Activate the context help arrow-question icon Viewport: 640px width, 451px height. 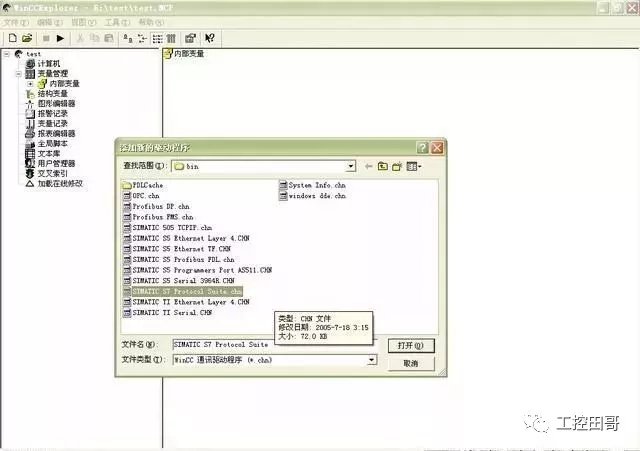(x=210, y=38)
